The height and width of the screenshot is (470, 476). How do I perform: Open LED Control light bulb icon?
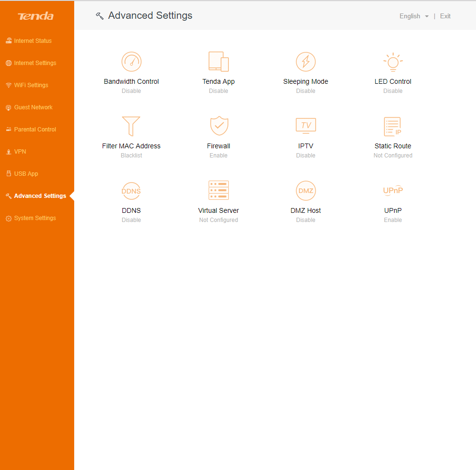pos(393,62)
